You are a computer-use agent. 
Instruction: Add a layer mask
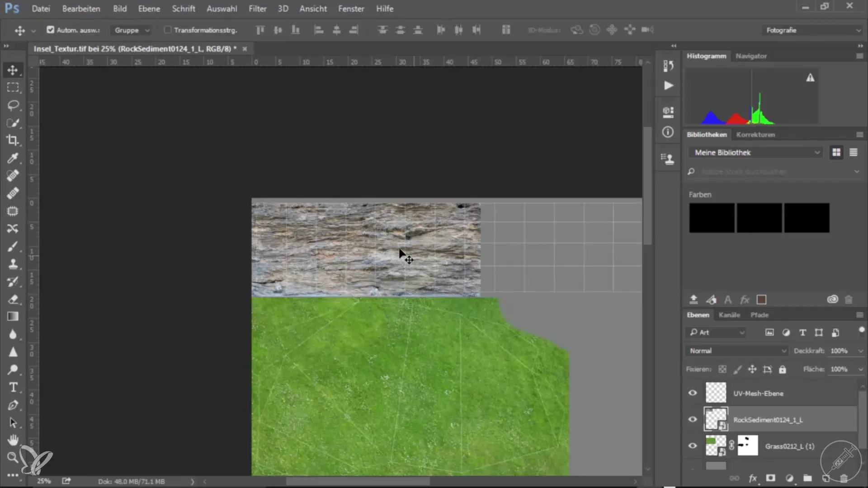pos(771,479)
